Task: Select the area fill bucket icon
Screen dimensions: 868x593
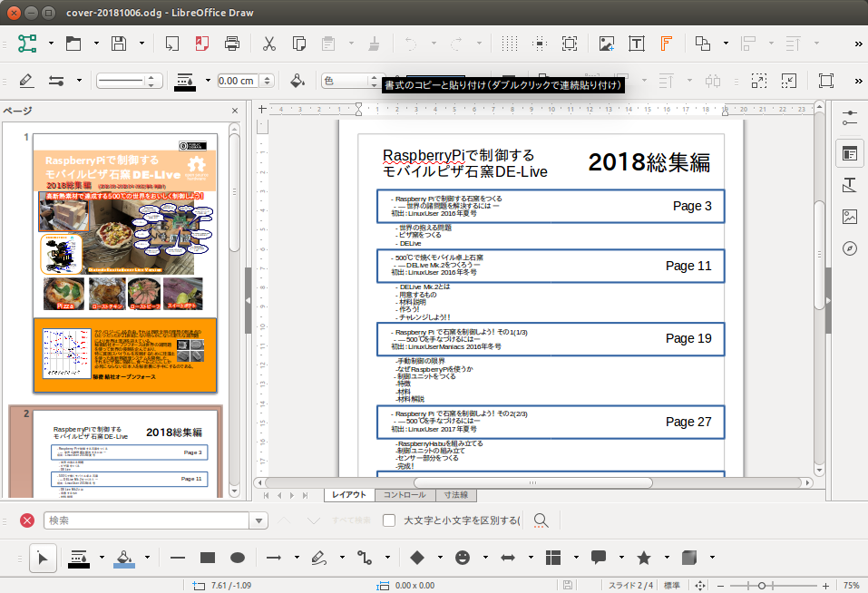Action: 297,81
